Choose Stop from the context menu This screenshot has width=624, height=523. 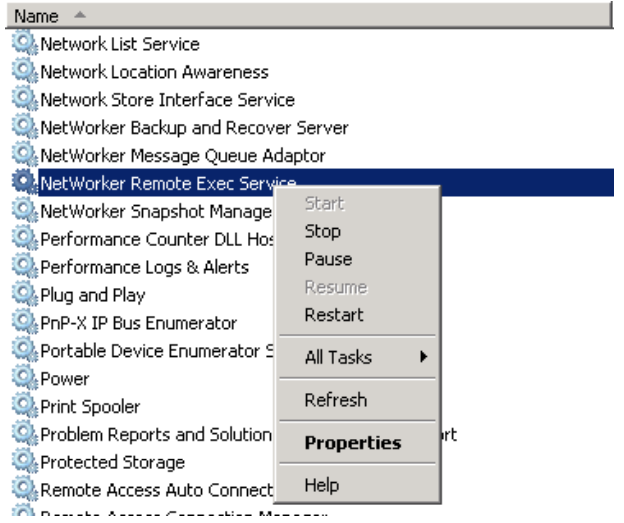coord(357,231)
